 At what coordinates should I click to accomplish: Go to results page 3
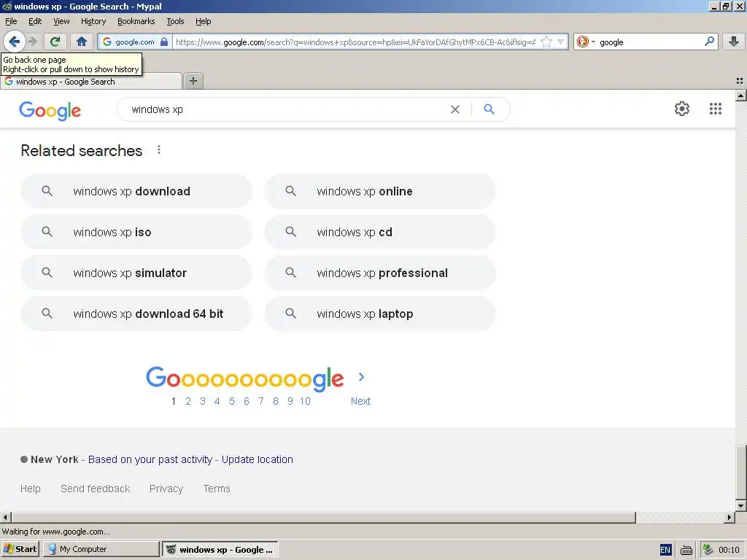203,401
